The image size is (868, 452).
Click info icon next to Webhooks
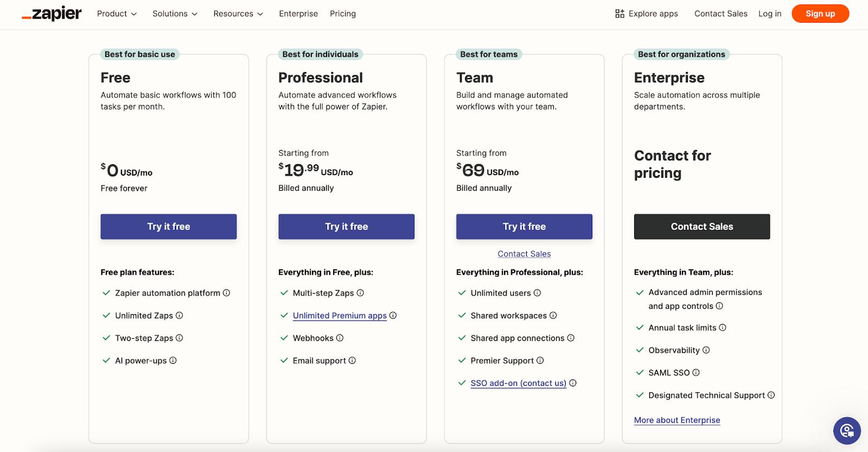click(x=340, y=338)
